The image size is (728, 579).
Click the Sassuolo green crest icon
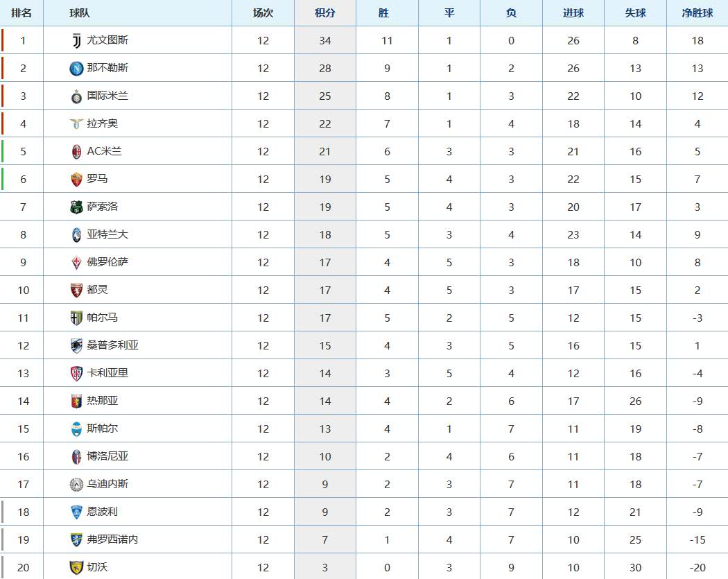[76, 207]
